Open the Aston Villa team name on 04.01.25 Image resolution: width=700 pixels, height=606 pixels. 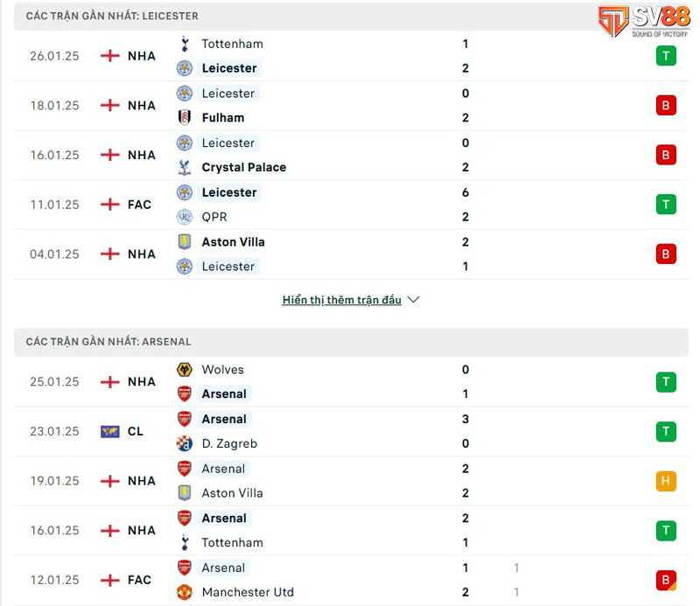tap(233, 242)
